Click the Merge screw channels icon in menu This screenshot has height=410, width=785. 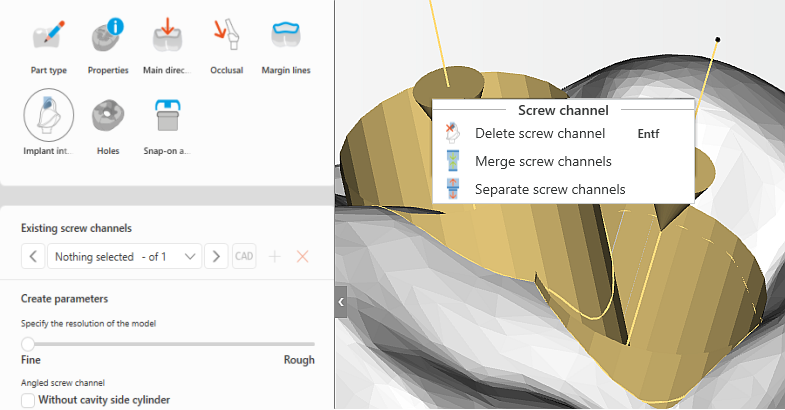tap(453, 161)
